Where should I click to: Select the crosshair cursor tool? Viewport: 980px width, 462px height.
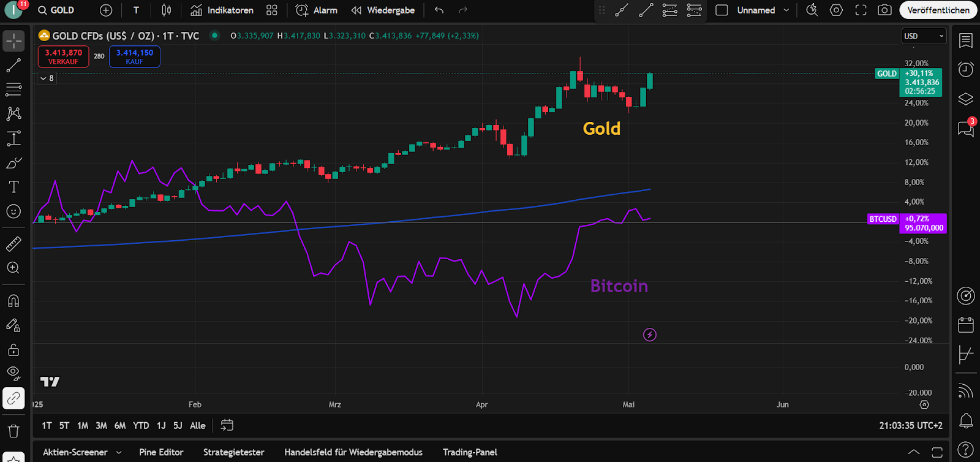[13, 41]
